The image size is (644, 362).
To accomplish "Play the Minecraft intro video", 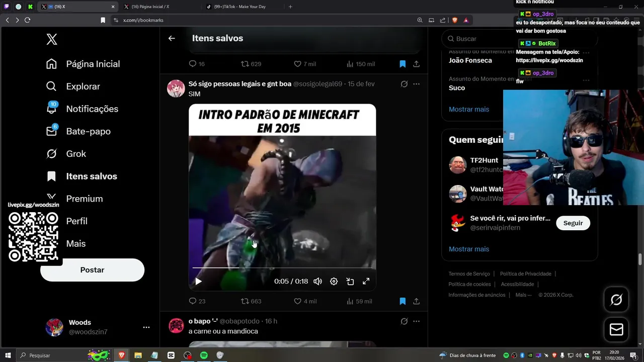I will [198, 282].
